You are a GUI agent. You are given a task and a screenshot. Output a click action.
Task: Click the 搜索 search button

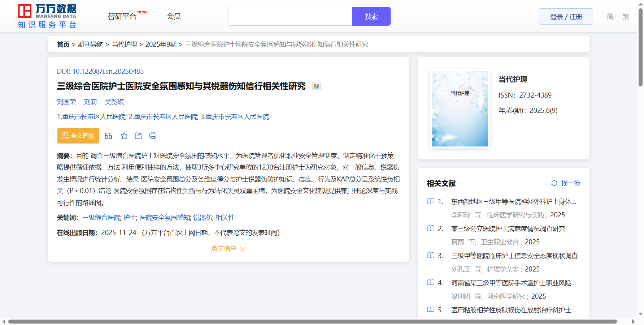point(371,17)
